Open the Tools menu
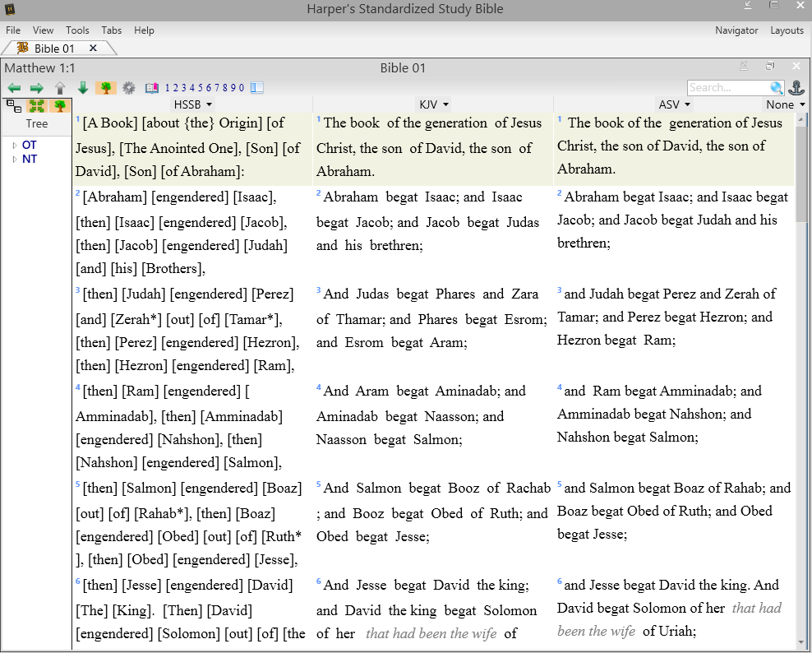The image size is (812, 653). [77, 30]
